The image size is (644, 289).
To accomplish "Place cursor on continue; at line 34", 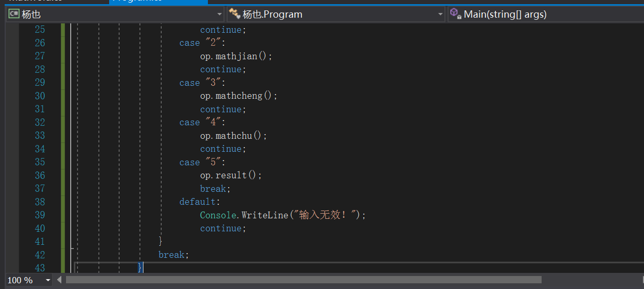I will tap(223, 149).
